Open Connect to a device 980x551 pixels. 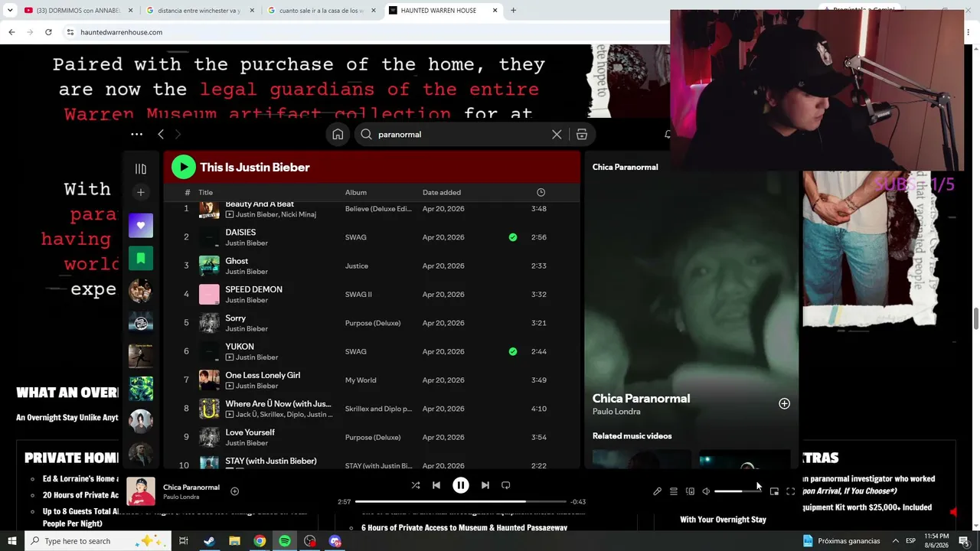click(x=690, y=491)
